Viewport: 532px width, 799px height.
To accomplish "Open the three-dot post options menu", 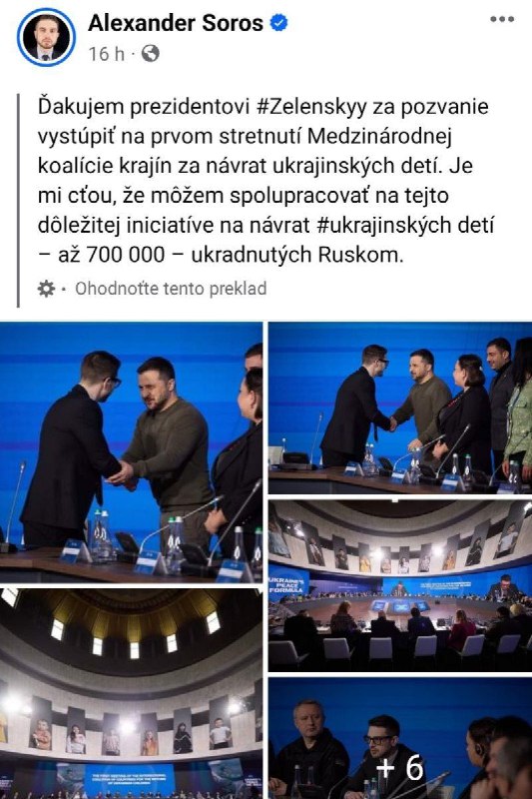I will point(502,19).
